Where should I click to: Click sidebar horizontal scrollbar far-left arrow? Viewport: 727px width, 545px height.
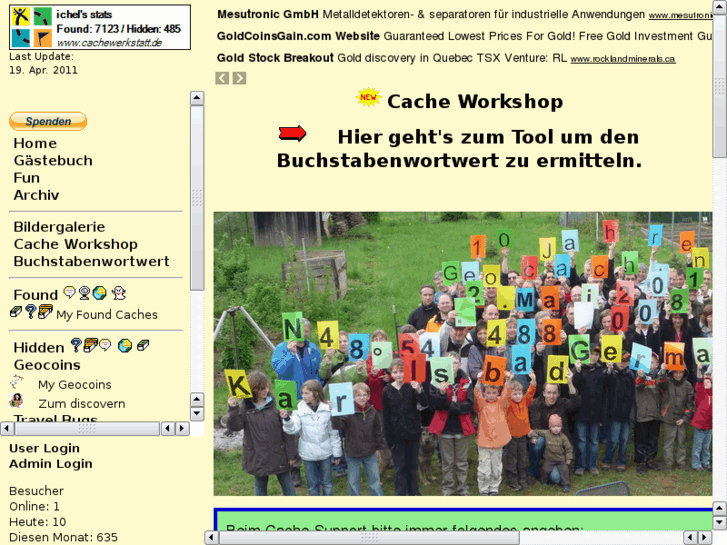(x=7, y=429)
